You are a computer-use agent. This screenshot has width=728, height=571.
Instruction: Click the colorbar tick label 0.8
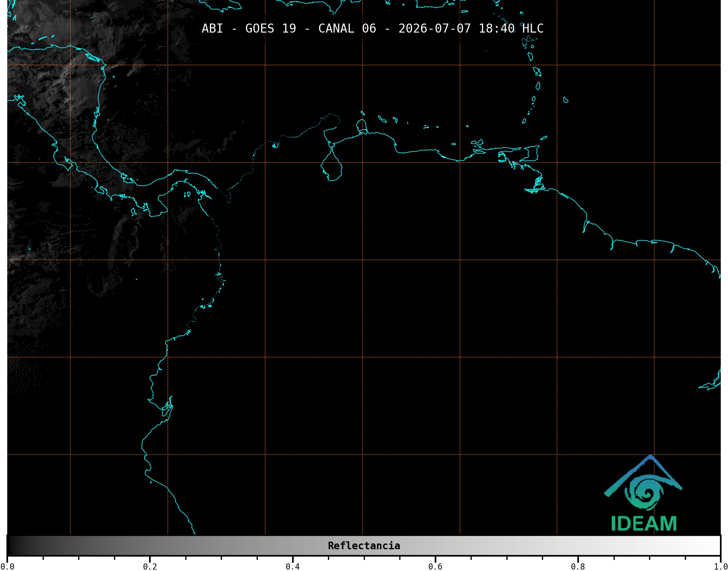tap(578, 567)
